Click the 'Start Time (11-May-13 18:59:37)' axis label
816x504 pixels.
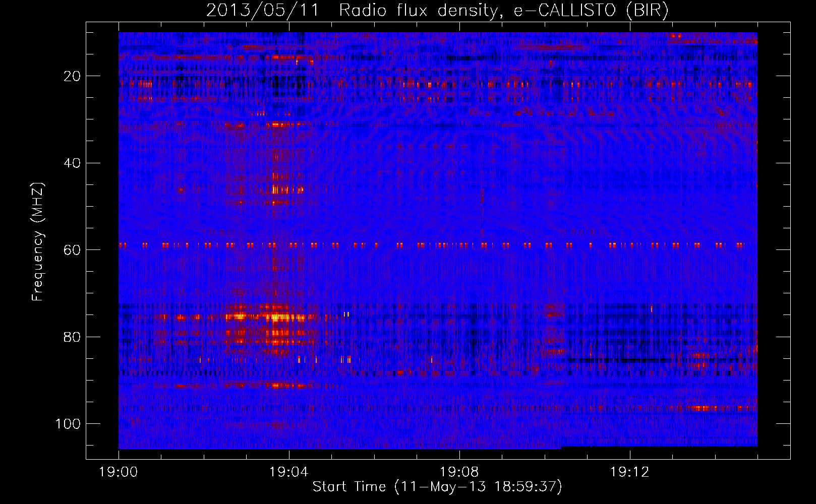point(437,487)
